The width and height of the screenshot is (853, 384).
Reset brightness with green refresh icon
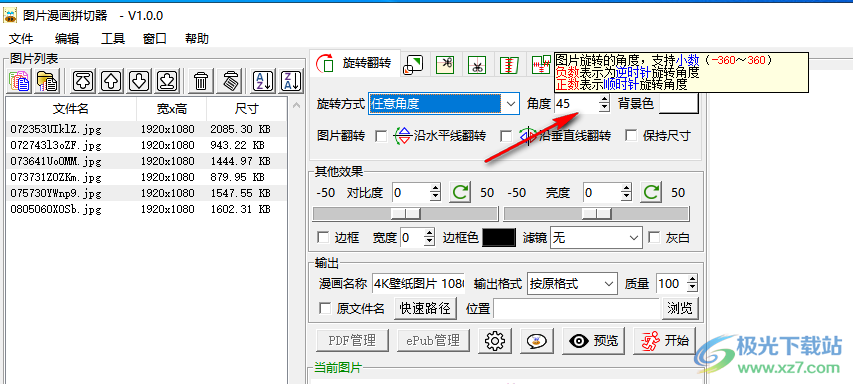point(652,193)
